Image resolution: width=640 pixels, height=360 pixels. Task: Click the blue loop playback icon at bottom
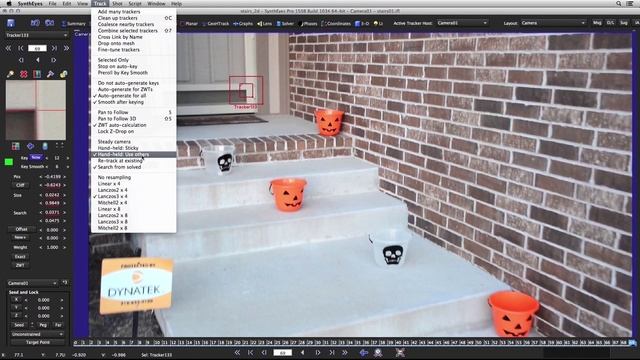[363, 353]
